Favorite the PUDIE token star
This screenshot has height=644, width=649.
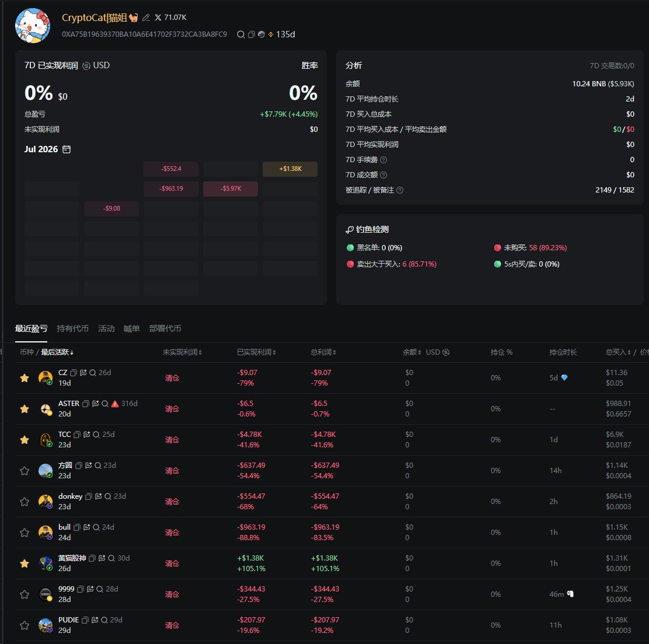(25, 625)
